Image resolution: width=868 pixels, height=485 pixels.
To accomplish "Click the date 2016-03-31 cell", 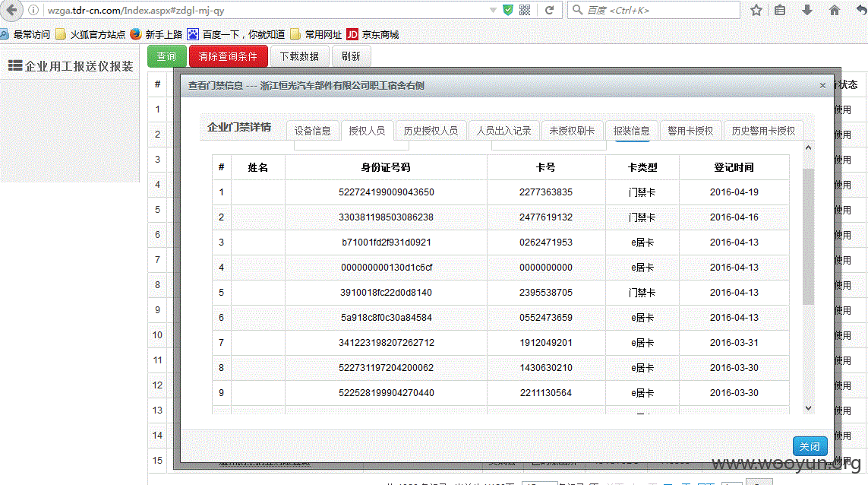I will (x=734, y=343).
